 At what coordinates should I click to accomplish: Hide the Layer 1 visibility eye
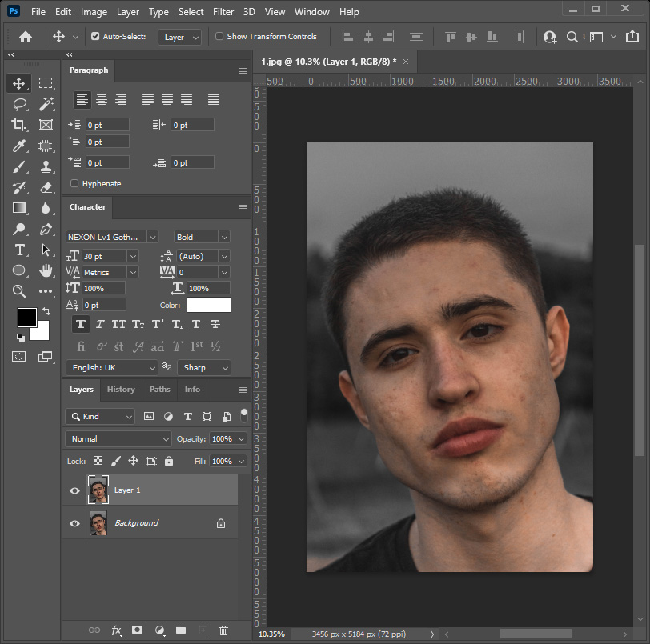[75, 490]
